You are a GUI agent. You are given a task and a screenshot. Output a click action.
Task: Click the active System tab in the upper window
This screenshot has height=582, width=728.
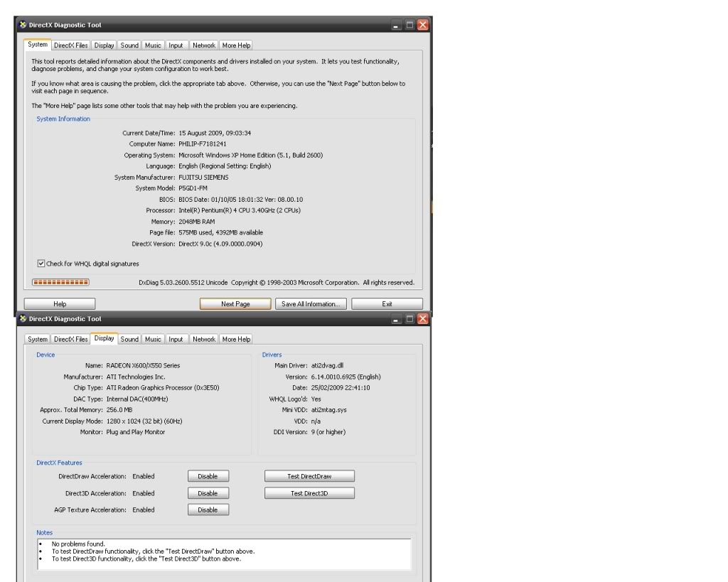pyautogui.click(x=38, y=45)
